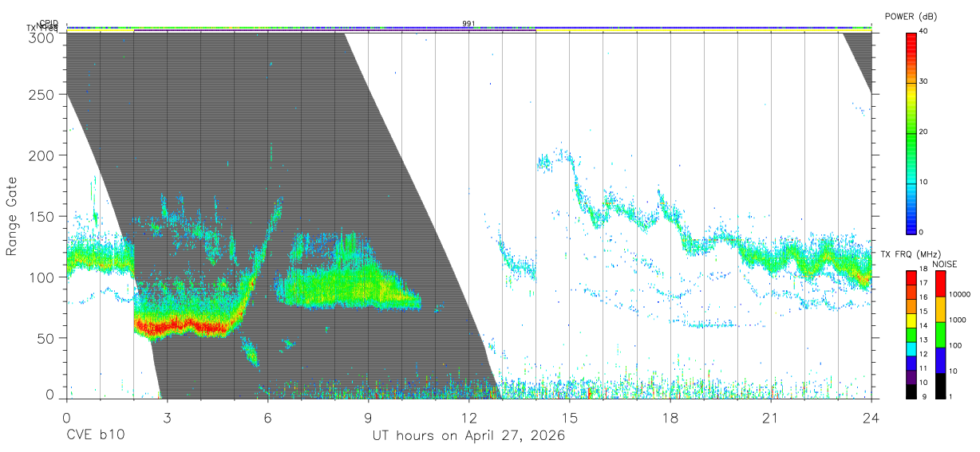Click the POWER (dB) colorbar title
This screenshot has width=980, height=452.
coord(911,17)
